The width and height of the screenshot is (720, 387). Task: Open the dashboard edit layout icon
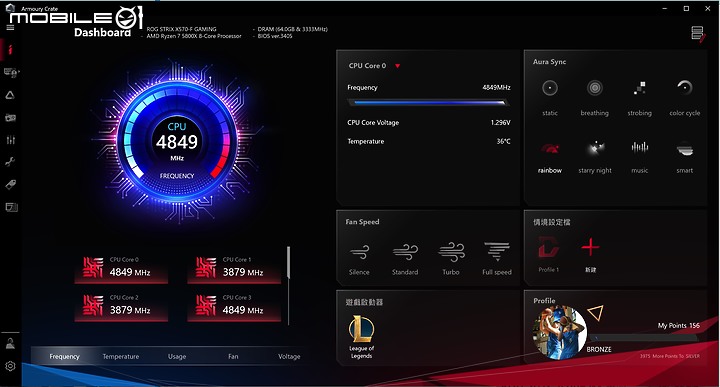coord(698,34)
